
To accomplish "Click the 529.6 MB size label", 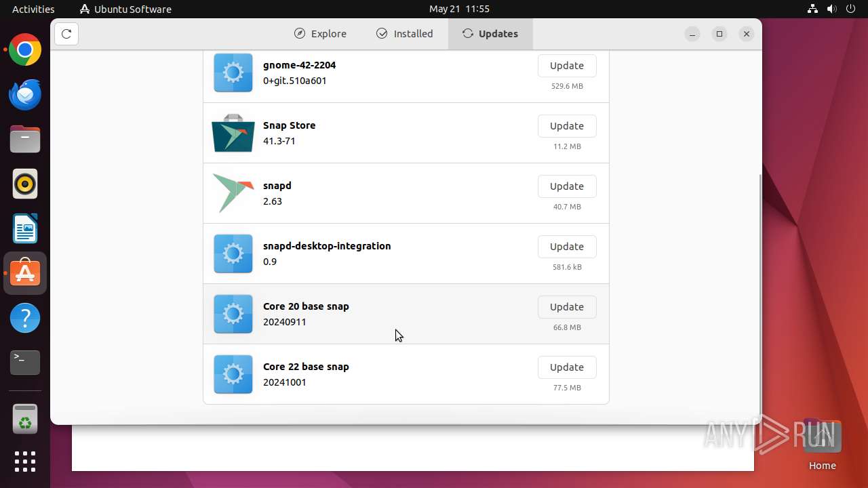I will click(567, 86).
